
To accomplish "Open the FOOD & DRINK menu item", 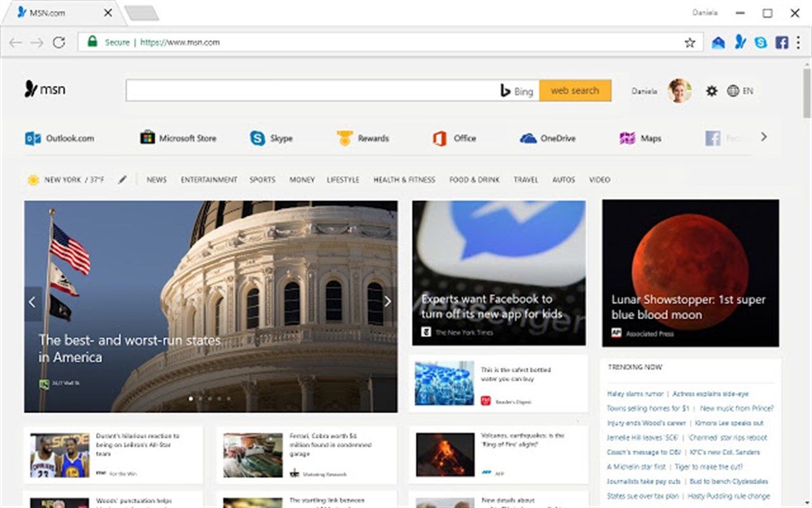I will (474, 179).
